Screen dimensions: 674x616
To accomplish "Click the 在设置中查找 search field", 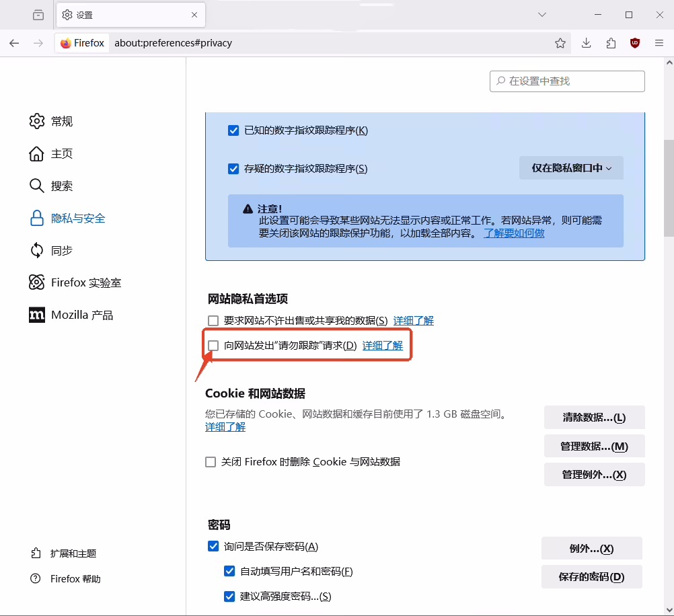I will [567, 81].
